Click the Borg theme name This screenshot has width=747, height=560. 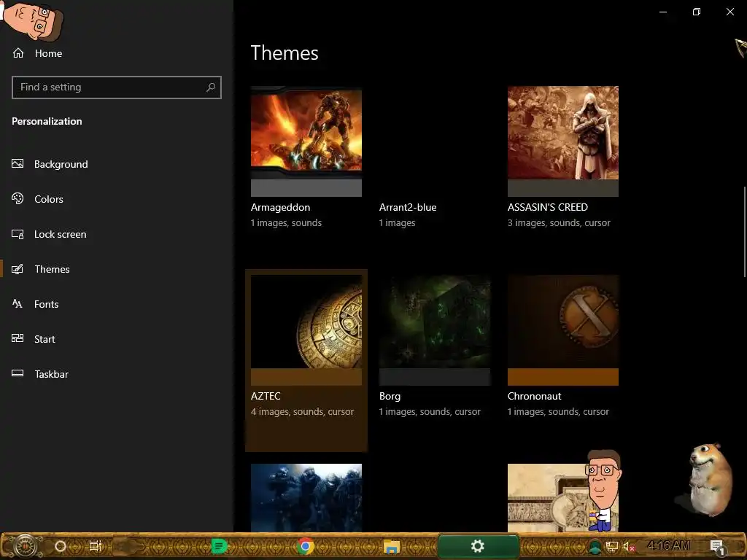(390, 396)
